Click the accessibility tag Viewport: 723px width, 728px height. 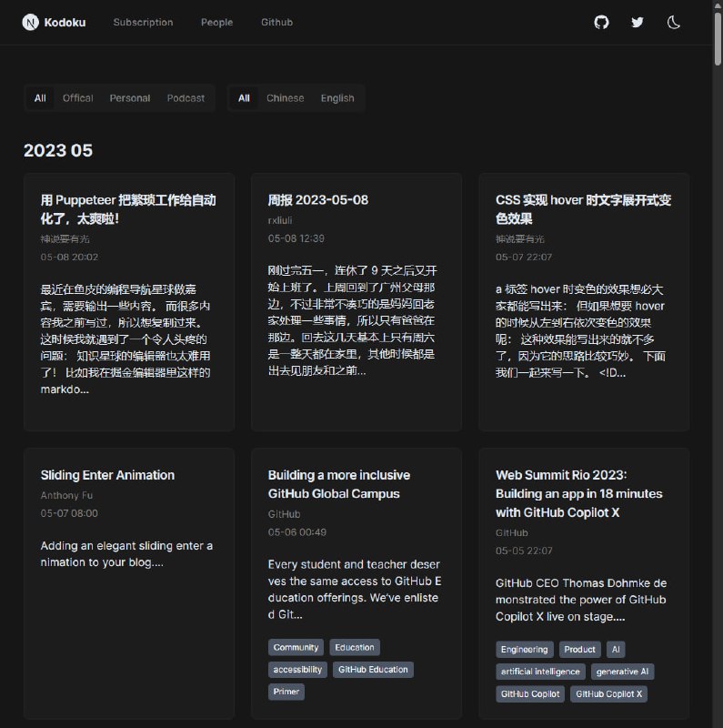297,669
